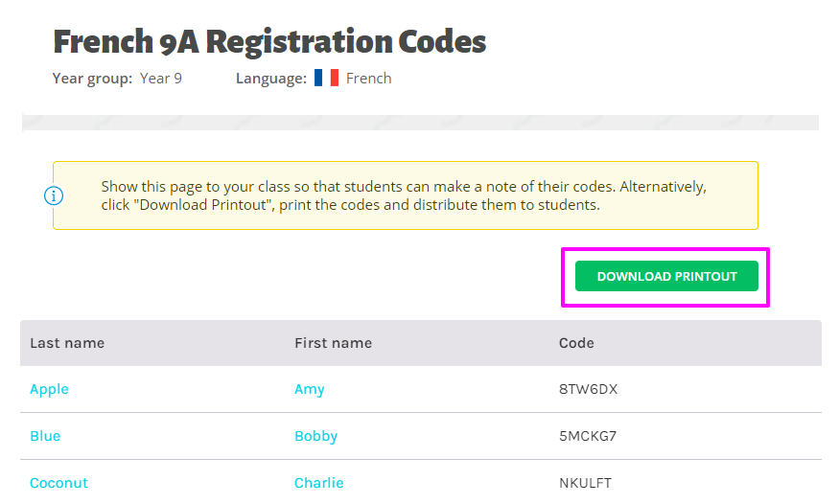
Task: Select the Coconut last name link
Action: 58,483
